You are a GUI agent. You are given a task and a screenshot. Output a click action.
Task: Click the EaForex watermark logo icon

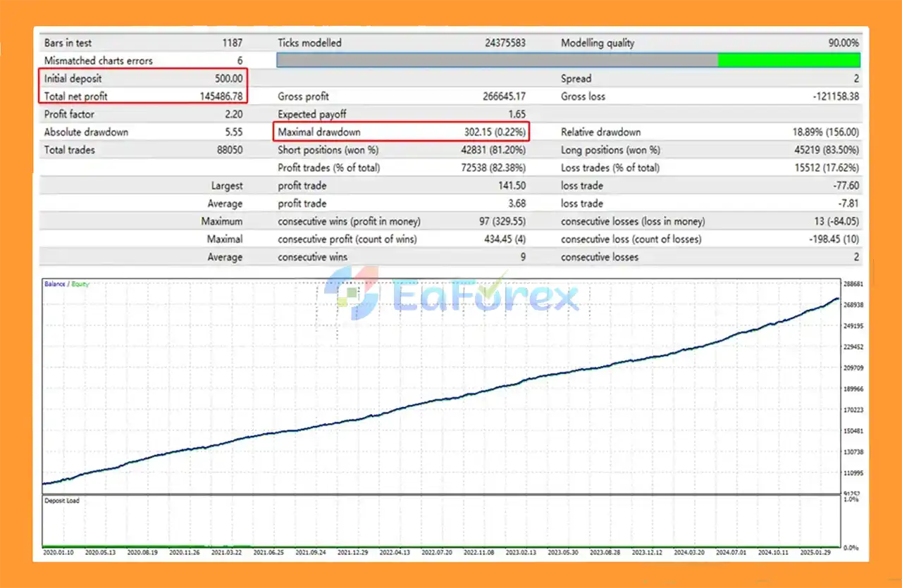pyautogui.click(x=352, y=293)
